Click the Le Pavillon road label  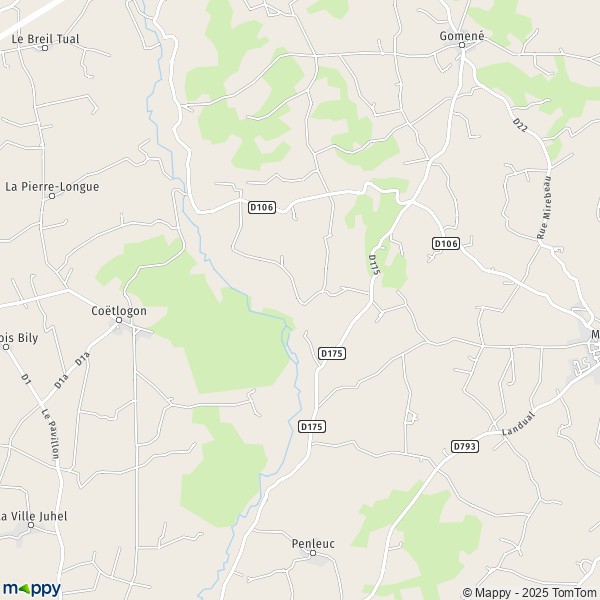pos(51,434)
